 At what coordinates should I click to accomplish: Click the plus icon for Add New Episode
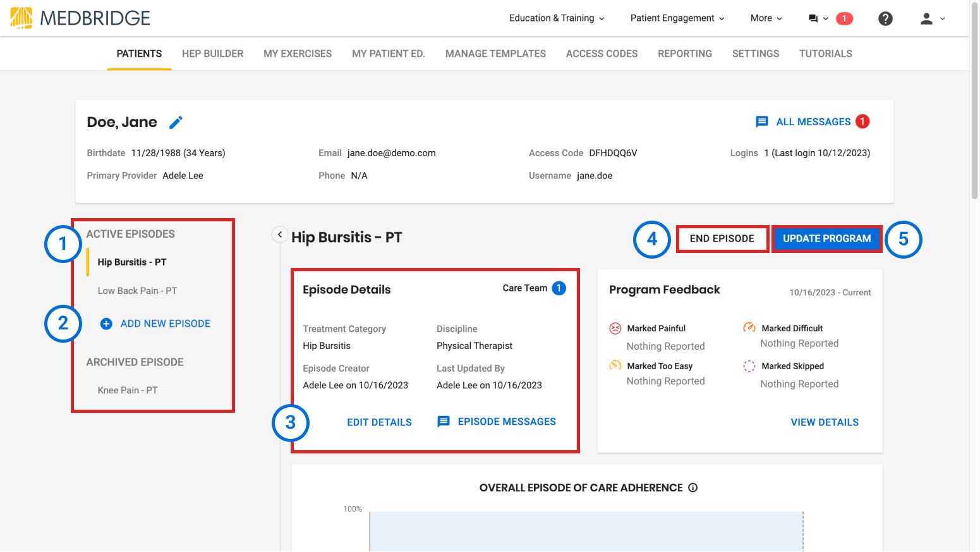click(x=106, y=324)
